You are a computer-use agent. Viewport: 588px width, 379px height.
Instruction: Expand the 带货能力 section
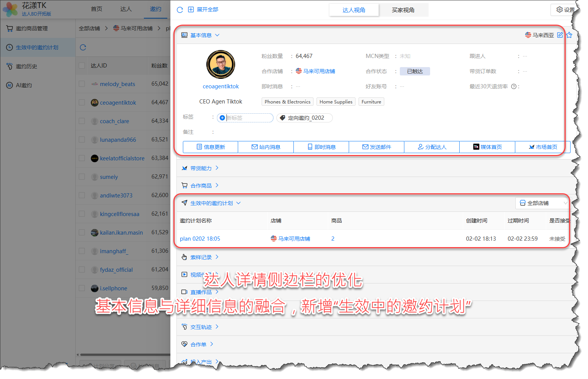click(201, 168)
